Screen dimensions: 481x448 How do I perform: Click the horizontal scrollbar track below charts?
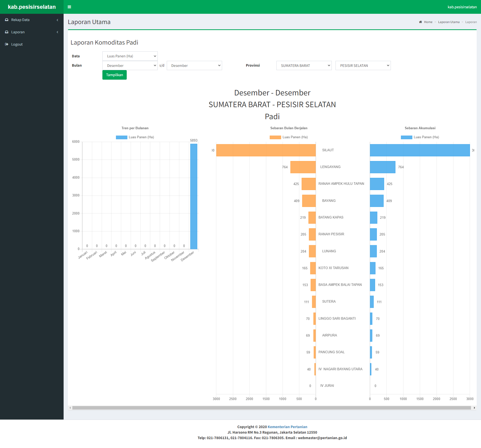(272, 408)
